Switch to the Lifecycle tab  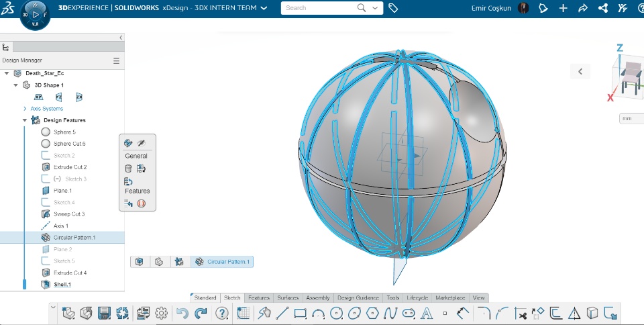(417, 298)
